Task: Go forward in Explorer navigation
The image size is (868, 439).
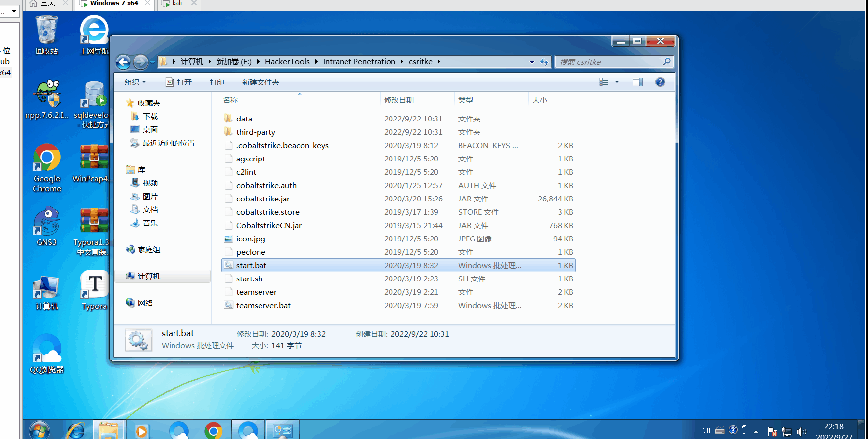Action: pos(140,62)
